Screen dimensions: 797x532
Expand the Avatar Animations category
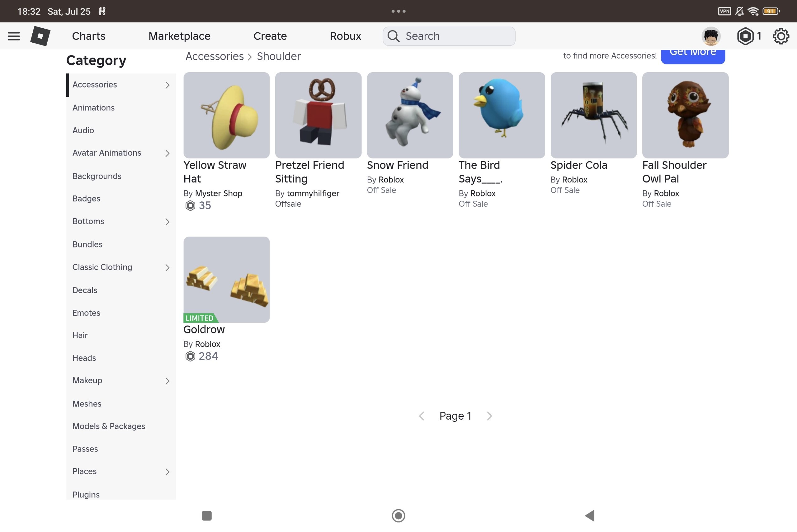[121, 153]
